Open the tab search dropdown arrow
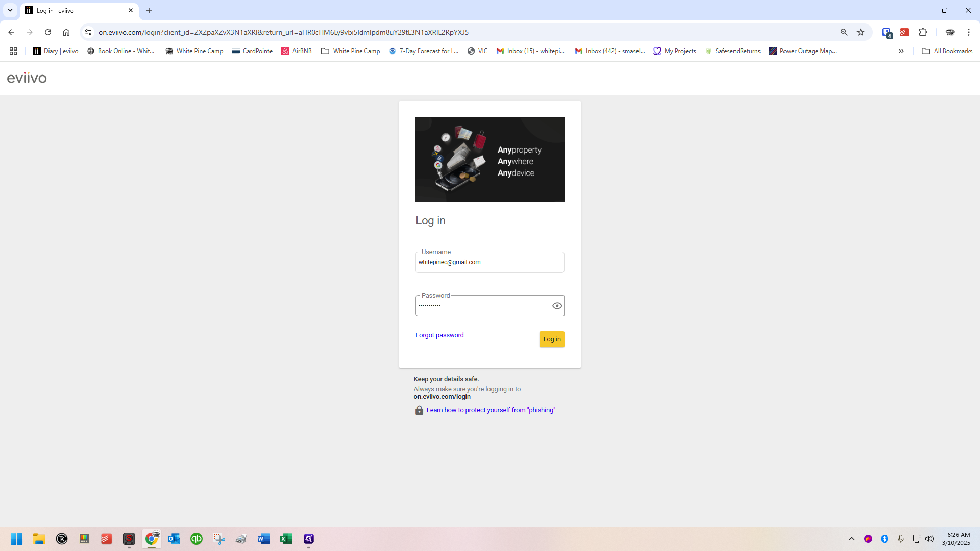The width and height of the screenshot is (980, 551). click(x=10, y=10)
